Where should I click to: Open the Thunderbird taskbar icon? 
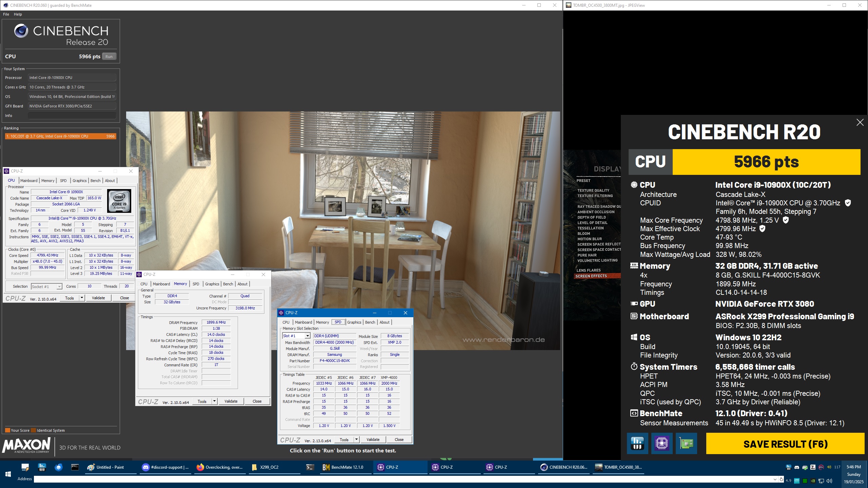59,467
